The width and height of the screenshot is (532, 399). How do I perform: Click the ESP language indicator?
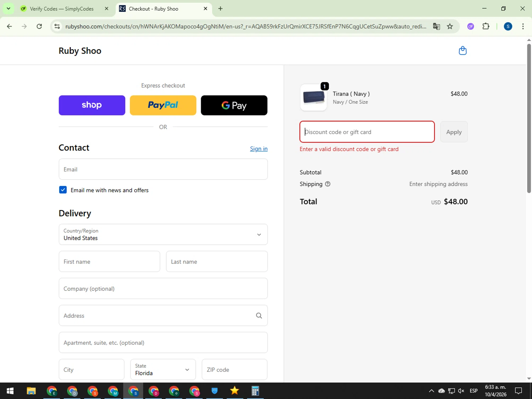click(473, 391)
